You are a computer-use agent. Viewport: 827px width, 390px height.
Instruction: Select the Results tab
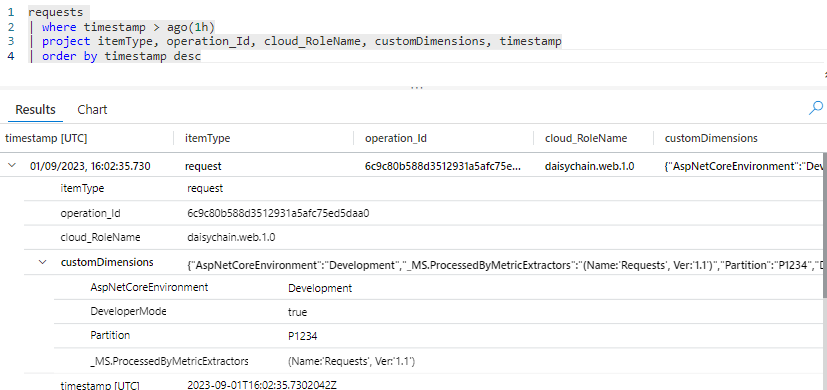point(35,110)
